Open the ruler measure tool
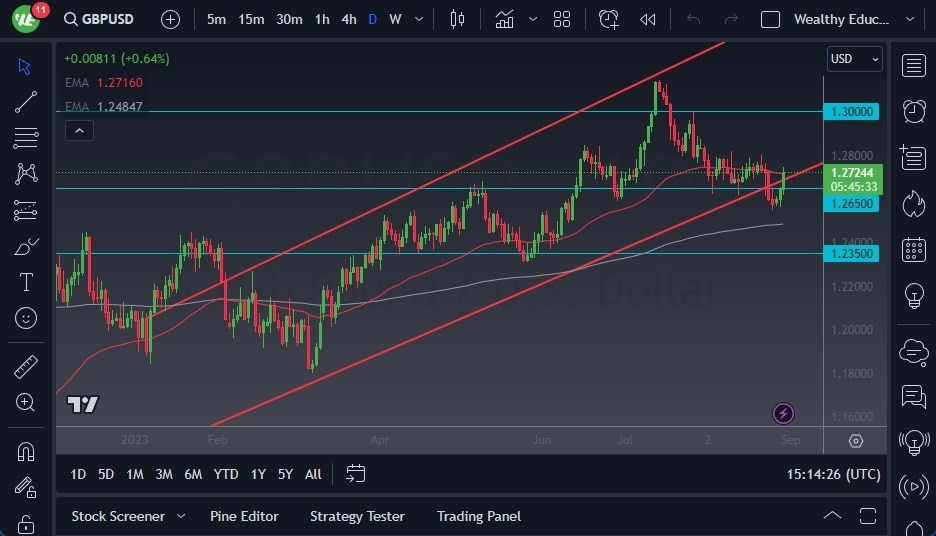This screenshot has width=936, height=536. 26,366
